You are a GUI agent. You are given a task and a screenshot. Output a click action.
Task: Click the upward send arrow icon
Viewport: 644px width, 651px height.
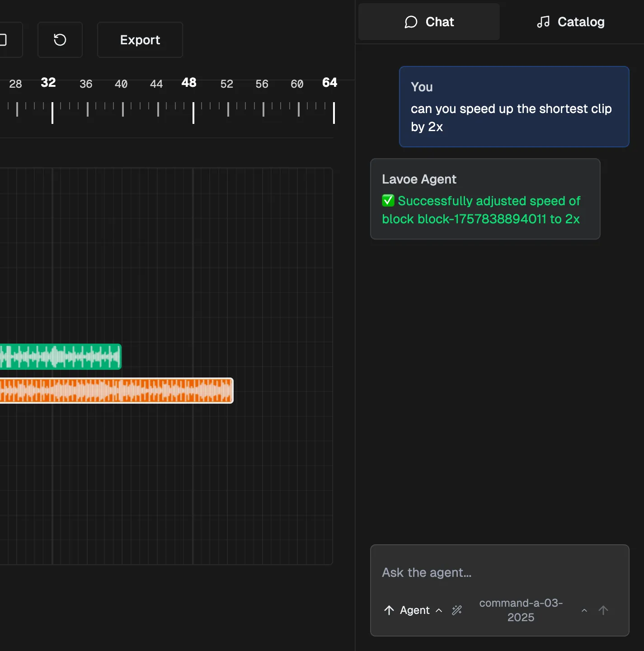click(604, 610)
